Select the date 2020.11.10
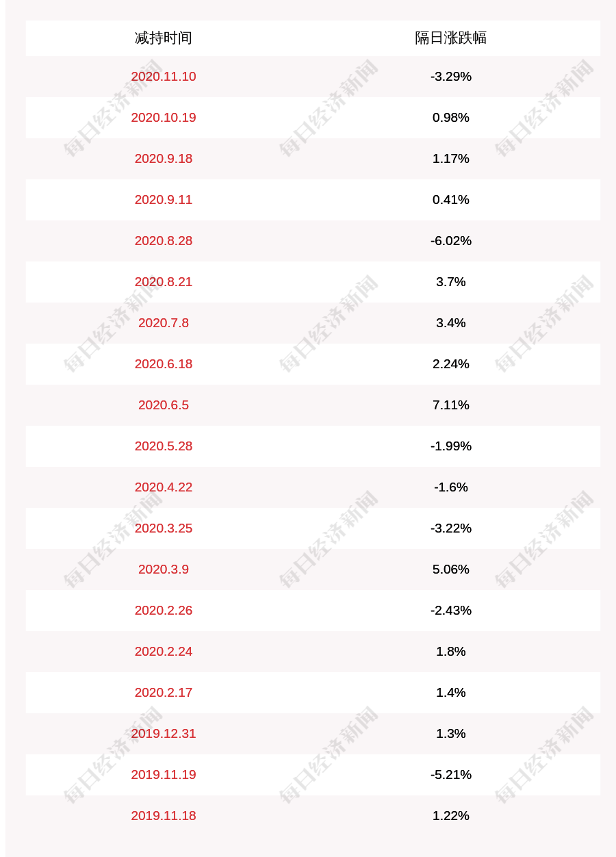The height and width of the screenshot is (857, 616). pyautogui.click(x=163, y=77)
